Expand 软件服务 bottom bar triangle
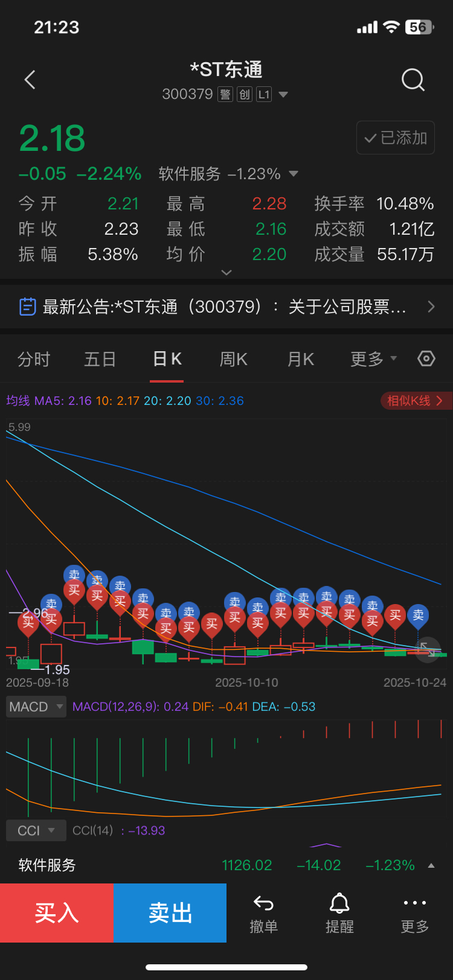453x980 pixels. click(x=431, y=865)
